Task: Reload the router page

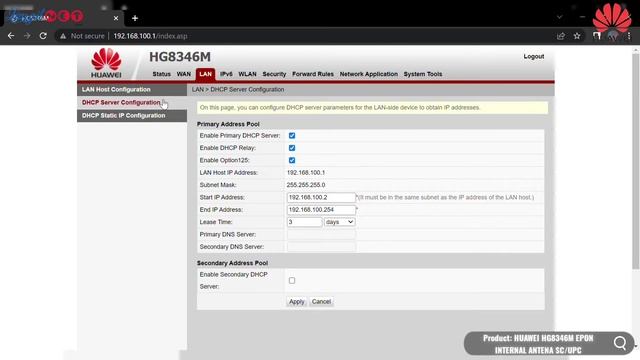Action: [x=43, y=36]
